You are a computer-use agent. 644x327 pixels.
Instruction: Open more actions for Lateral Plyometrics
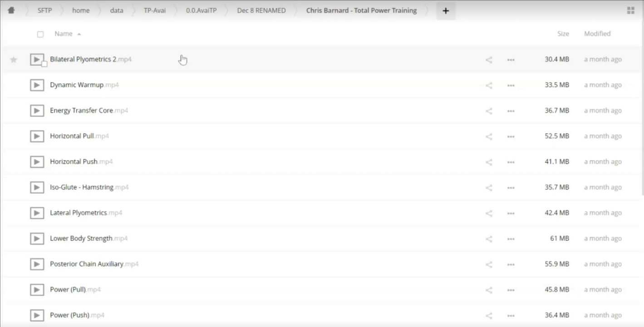[511, 213]
